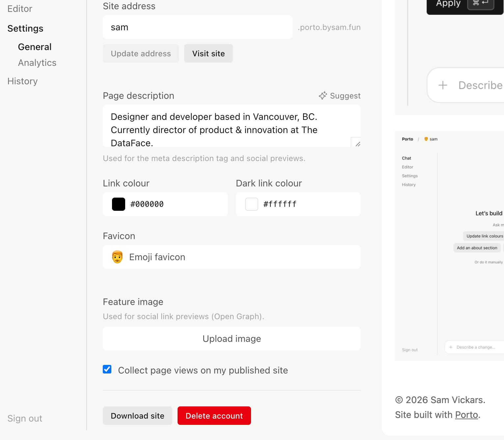This screenshot has height=440, width=504.
Task: Click the Upload image button
Action: coord(232,339)
